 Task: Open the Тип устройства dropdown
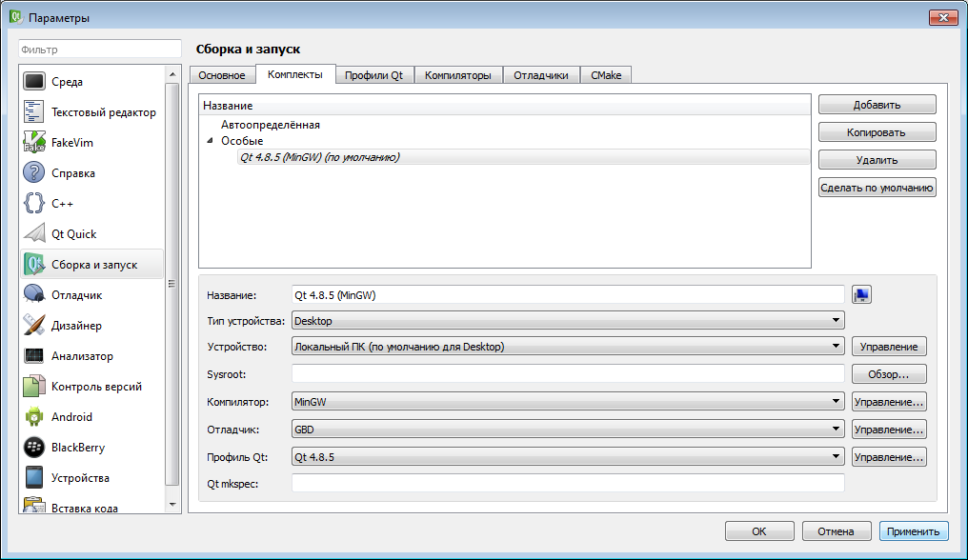(x=568, y=320)
